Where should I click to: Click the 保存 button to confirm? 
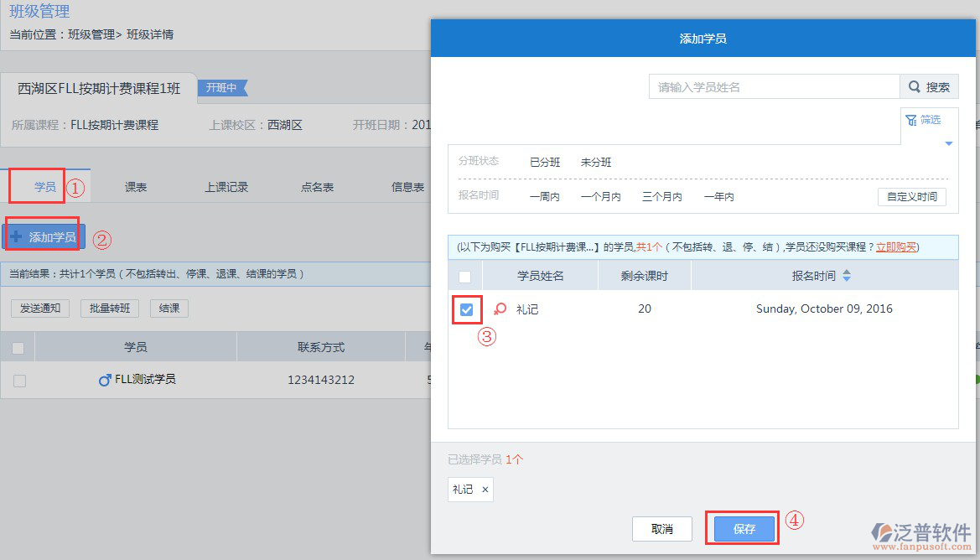[741, 529]
